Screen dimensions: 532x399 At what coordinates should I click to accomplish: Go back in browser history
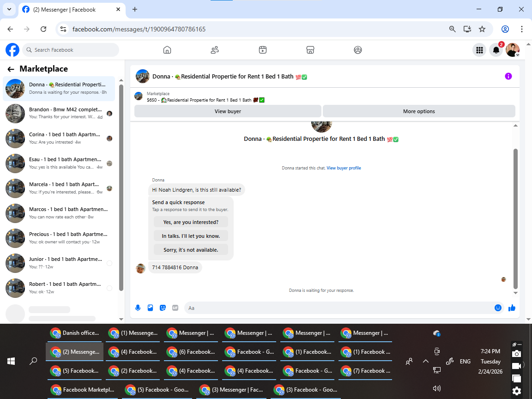click(x=10, y=29)
